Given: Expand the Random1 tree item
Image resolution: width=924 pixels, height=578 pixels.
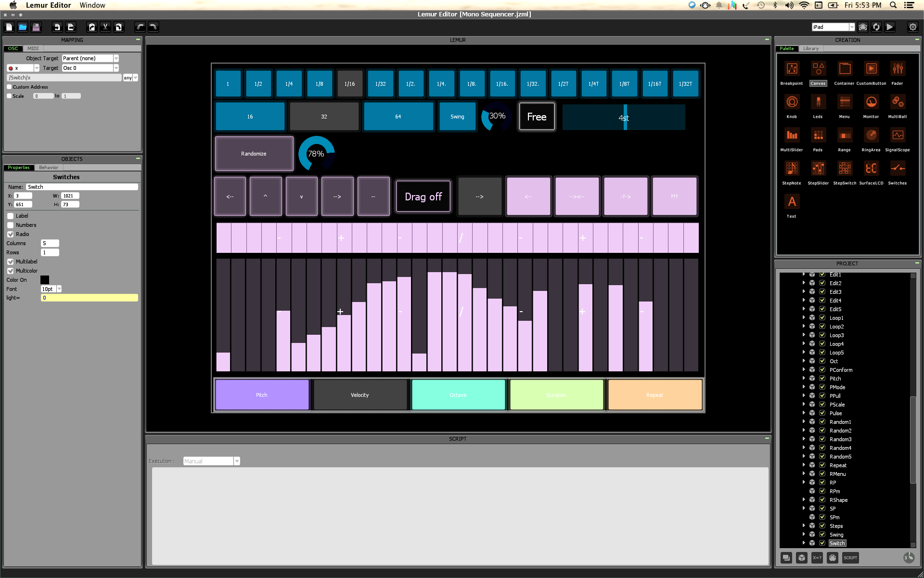Looking at the screenshot, I should pos(804,422).
